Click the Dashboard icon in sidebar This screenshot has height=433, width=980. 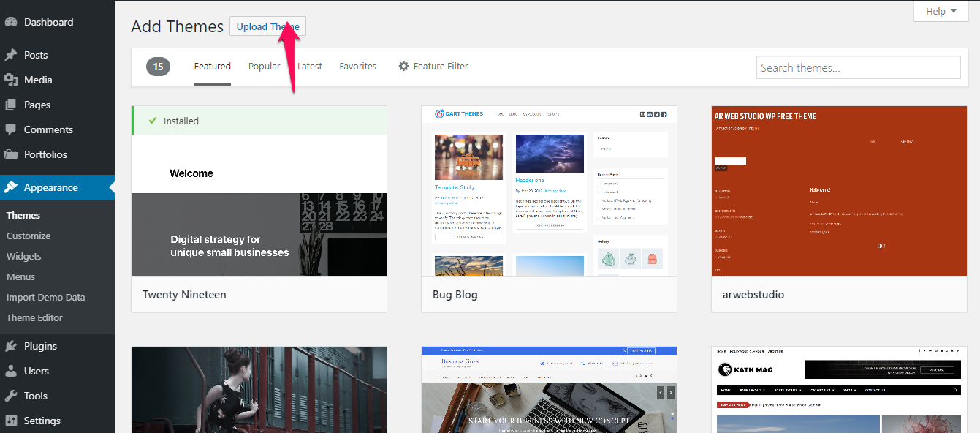(x=11, y=22)
